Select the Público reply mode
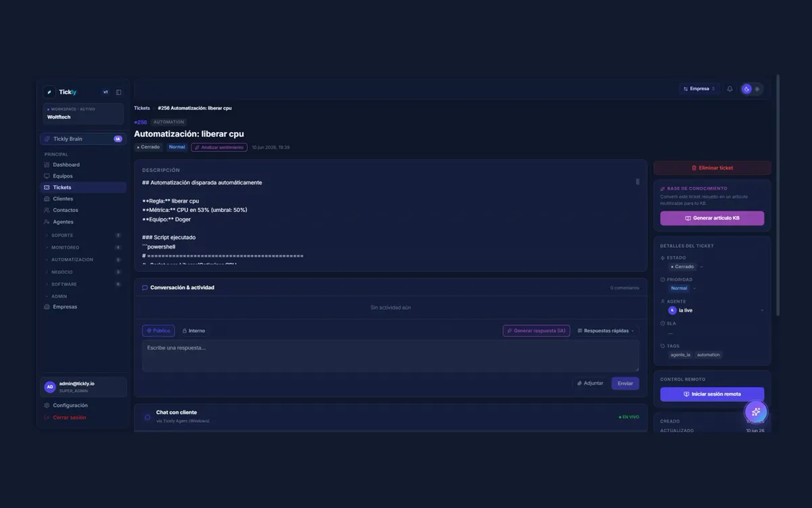 pyautogui.click(x=158, y=331)
